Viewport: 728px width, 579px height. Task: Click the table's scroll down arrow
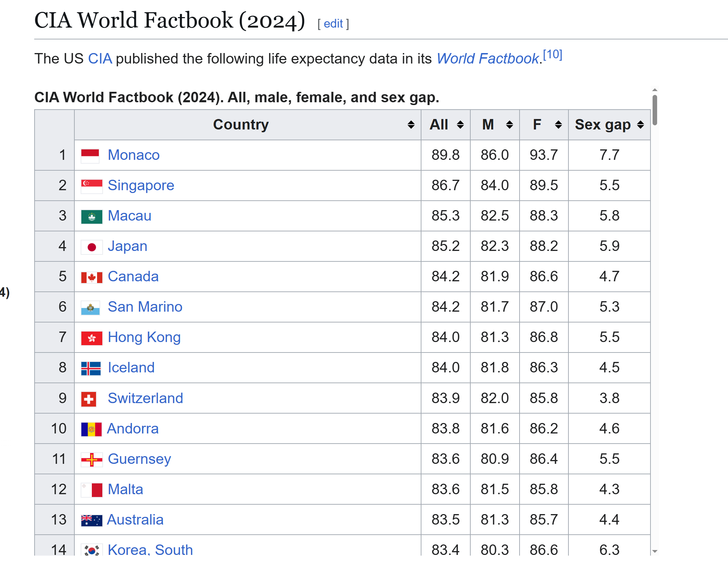pyautogui.click(x=655, y=551)
